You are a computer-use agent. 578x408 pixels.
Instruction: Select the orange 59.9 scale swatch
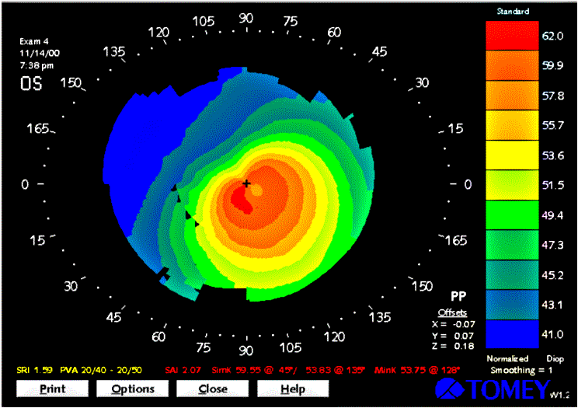(512, 66)
